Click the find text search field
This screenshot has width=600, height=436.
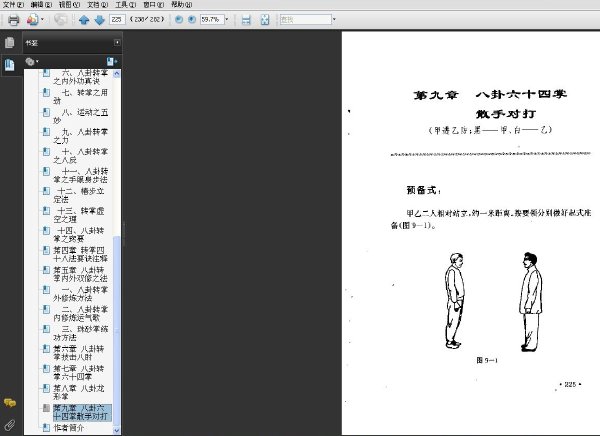305,19
